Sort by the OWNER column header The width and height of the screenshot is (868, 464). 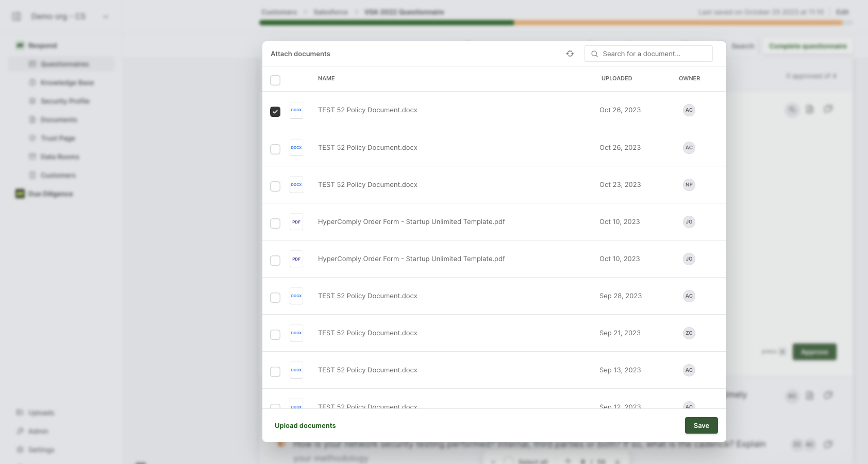click(689, 78)
